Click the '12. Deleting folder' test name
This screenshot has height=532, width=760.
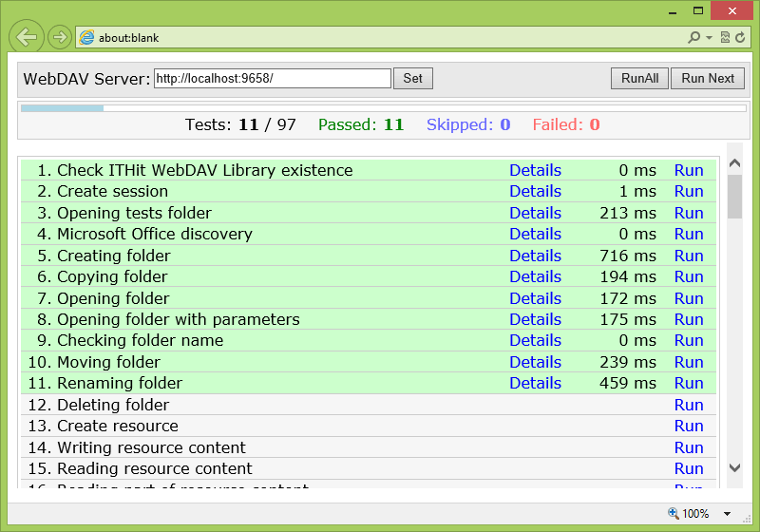click(99, 405)
